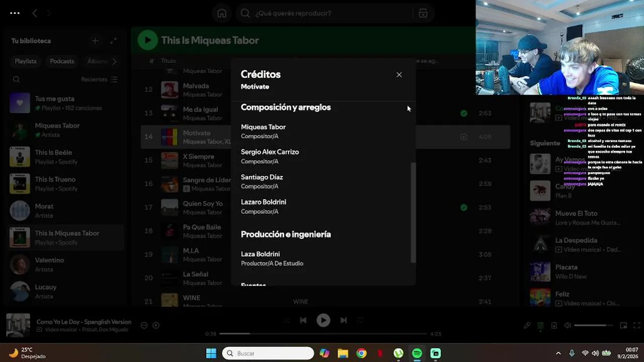The height and width of the screenshot is (362, 644).
Task: Open Google Chrome from the taskbar
Action: click(361, 353)
